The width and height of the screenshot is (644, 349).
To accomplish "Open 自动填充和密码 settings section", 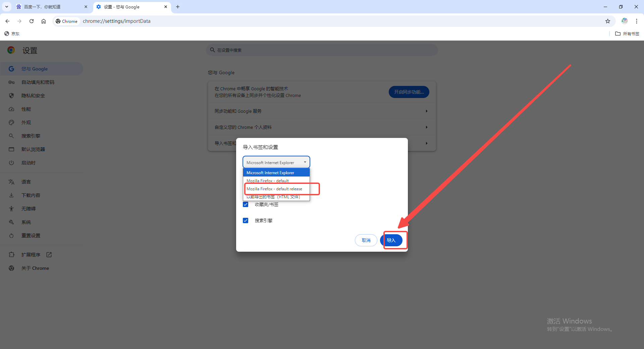I will pyautogui.click(x=42, y=82).
